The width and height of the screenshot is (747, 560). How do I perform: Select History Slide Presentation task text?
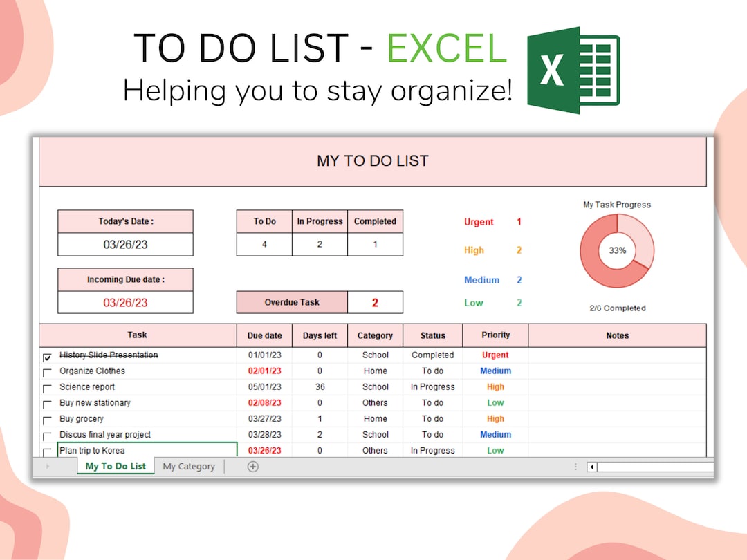[109, 355]
